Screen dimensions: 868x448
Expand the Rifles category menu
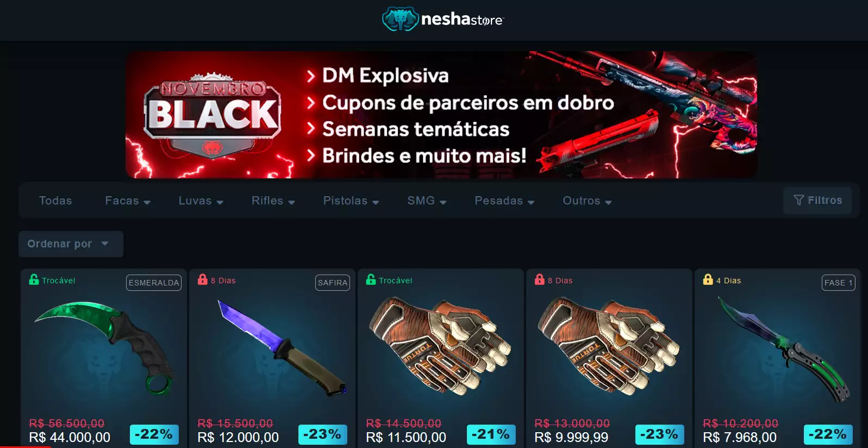click(x=273, y=201)
